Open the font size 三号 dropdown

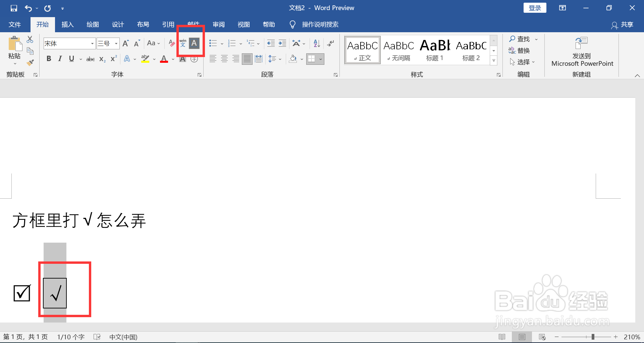(x=116, y=44)
